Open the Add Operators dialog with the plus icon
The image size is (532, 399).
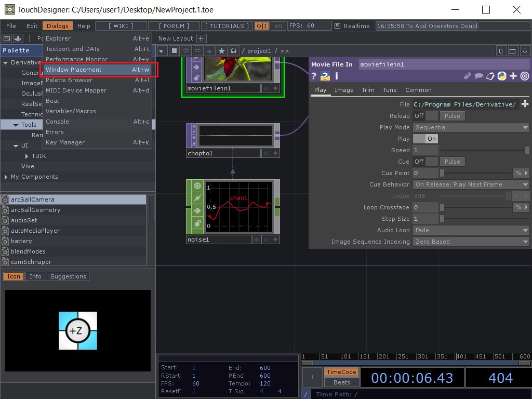pos(209,50)
